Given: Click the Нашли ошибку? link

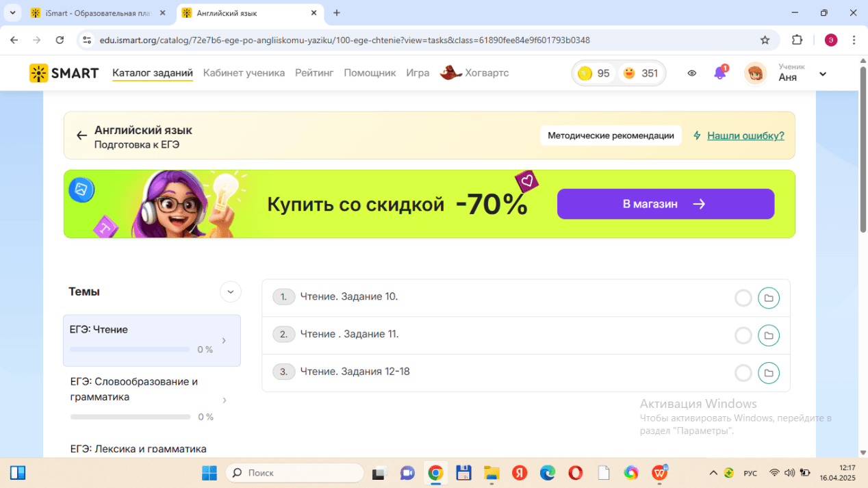Looking at the screenshot, I should (x=745, y=136).
